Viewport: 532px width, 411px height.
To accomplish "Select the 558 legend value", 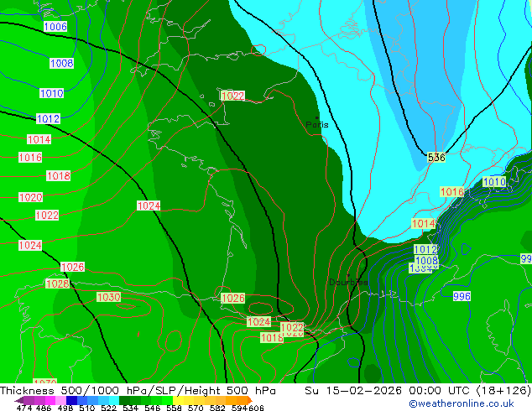I will [174, 408].
